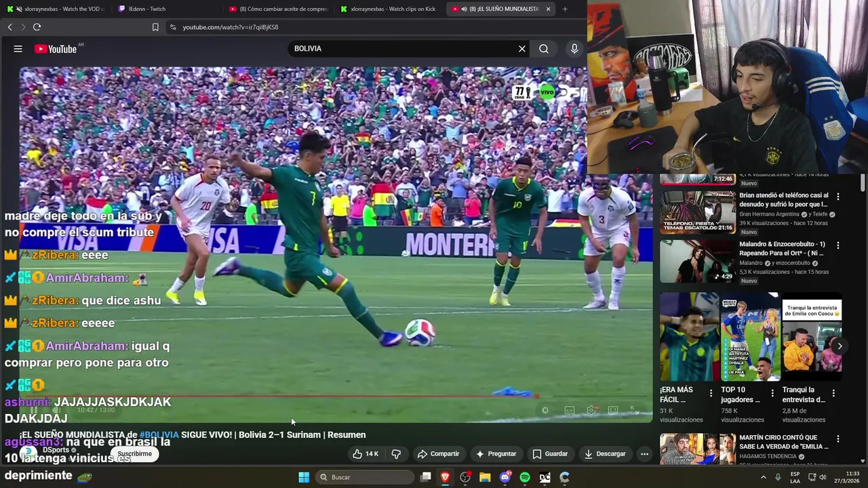Open the Preguntar AI button
Viewport: 868px width, 488px height.
pyautogui.click(x=496, y=454)
